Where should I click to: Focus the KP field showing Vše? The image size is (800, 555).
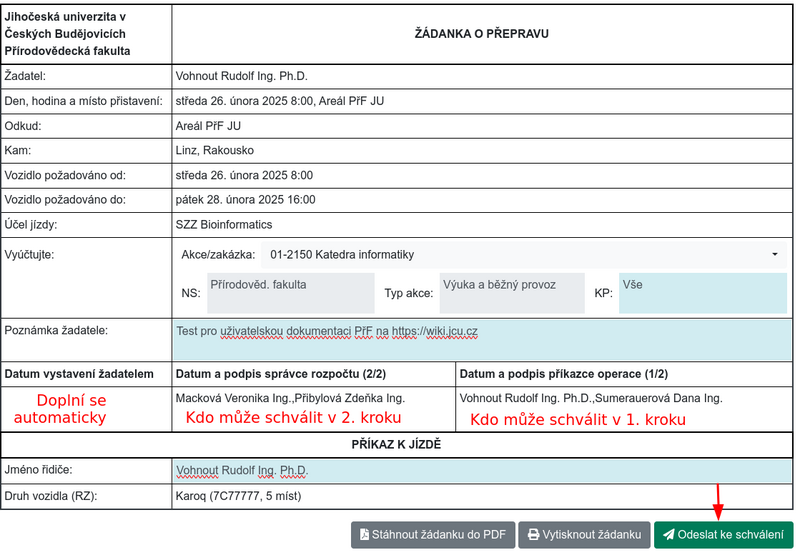pyautogui.click(x=702, y=293)
